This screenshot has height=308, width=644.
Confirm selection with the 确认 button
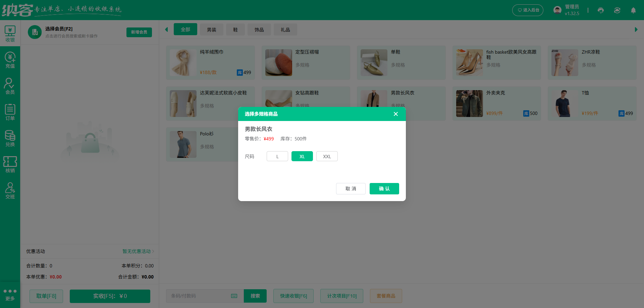tap(384, 188)
